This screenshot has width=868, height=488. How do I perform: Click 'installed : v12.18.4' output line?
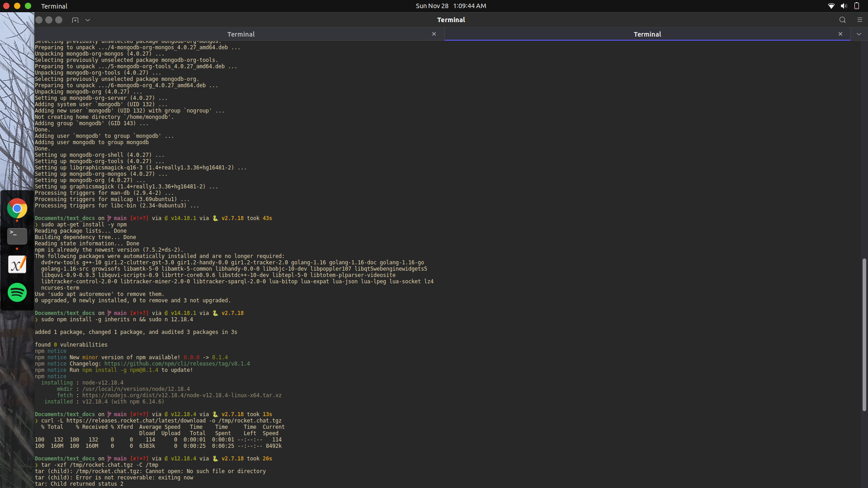click(x=104, y=402)
